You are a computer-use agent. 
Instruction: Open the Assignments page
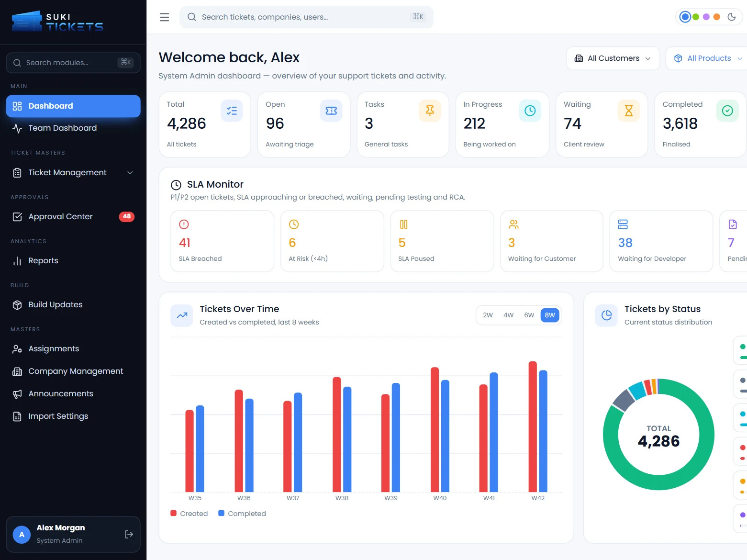click(73, 348)
